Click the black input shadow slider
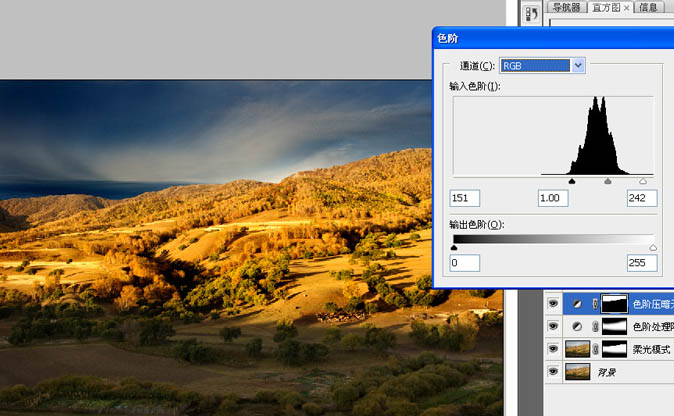 [x=572, y=181]
